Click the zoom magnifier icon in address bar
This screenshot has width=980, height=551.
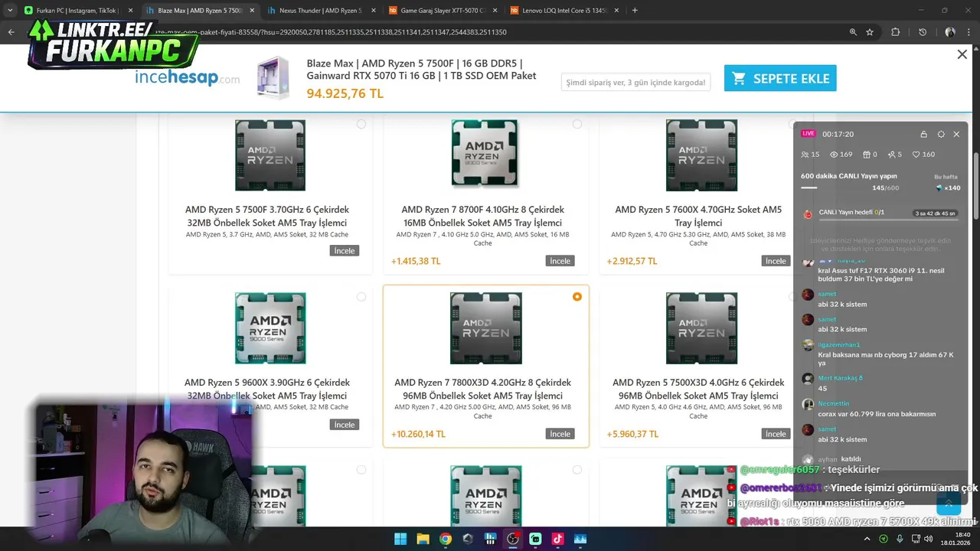coord(853,32)
